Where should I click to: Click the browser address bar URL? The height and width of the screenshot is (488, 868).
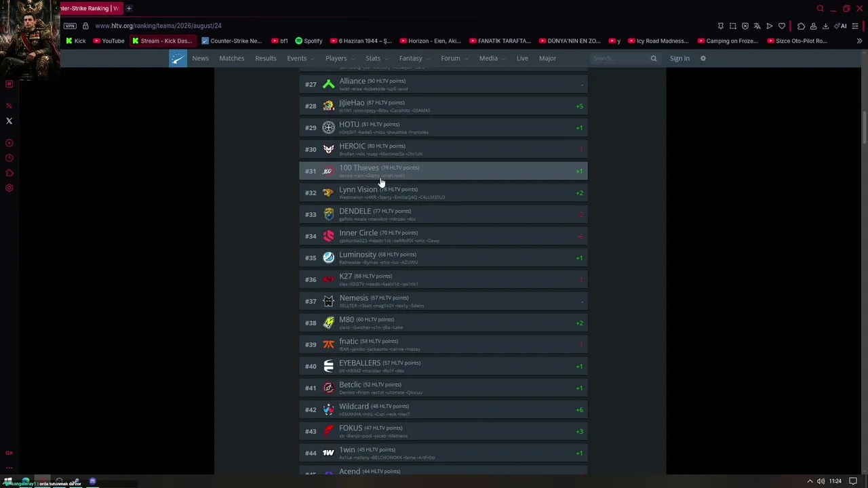(158, 26)
